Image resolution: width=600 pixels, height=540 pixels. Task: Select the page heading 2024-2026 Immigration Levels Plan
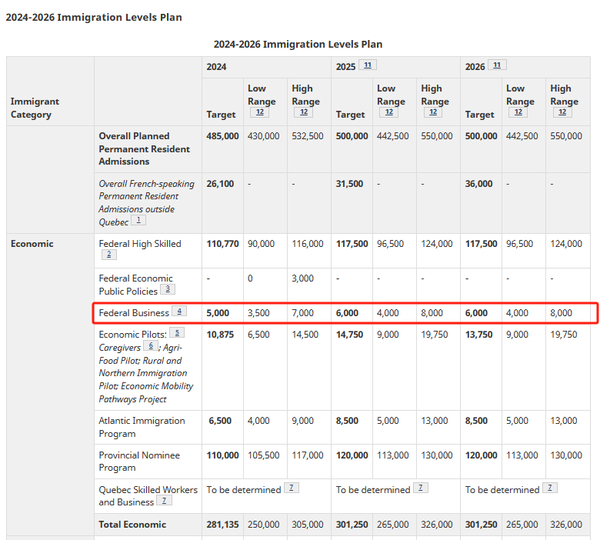coord(94,17)
